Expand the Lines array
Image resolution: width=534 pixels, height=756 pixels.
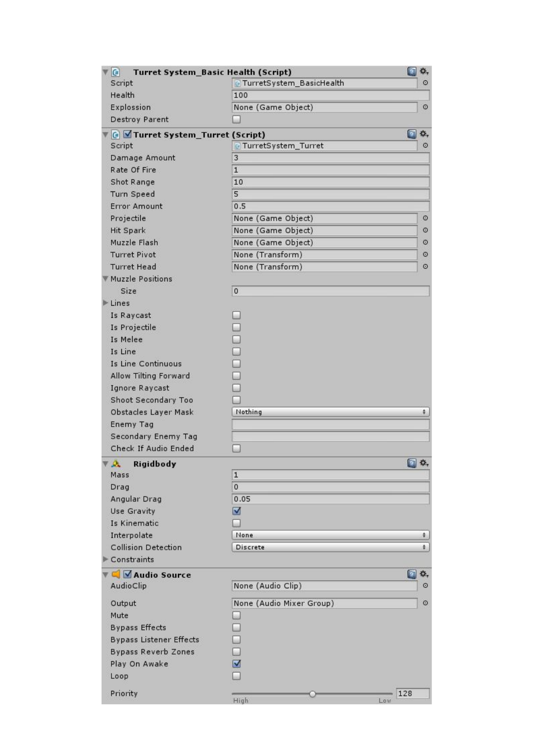[106, 303]
